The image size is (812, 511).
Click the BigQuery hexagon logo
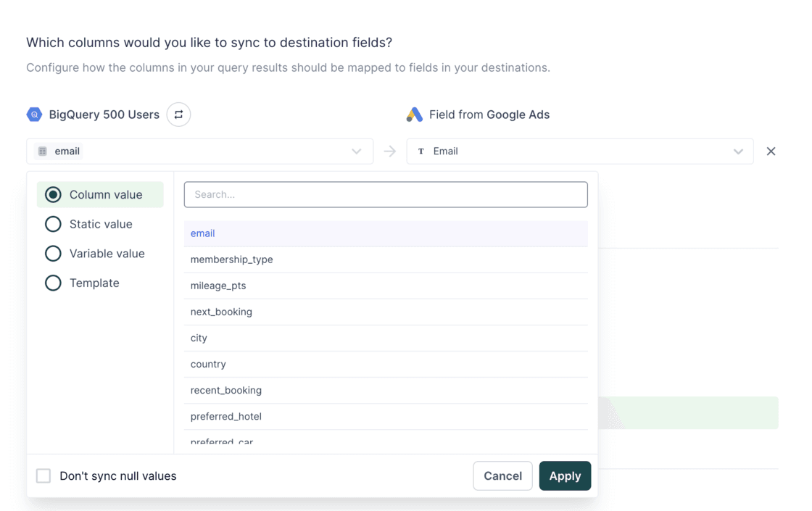(x=34, y=114)
